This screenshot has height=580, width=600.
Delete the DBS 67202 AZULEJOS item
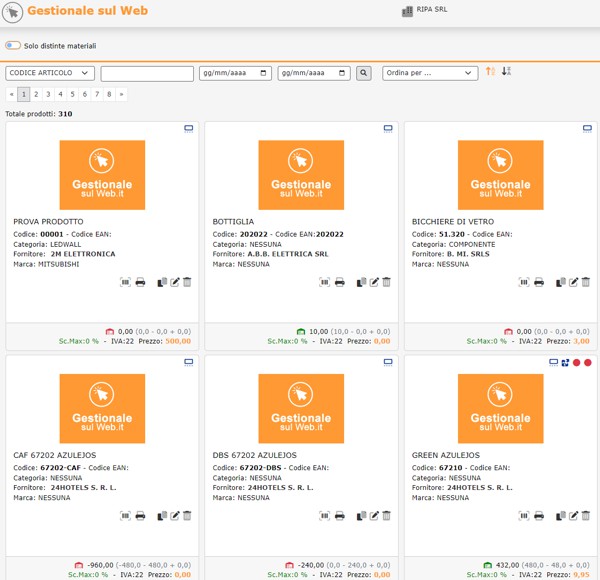click(386, 516)
